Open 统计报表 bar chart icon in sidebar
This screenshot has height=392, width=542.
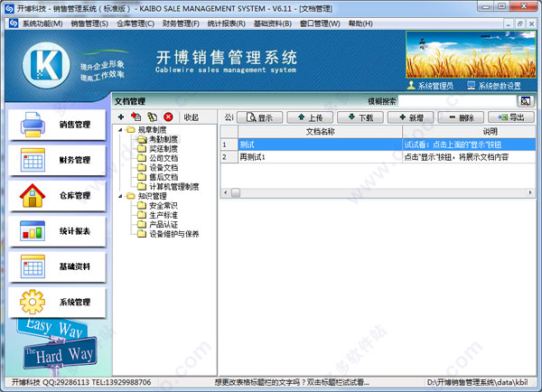[x=33, y=231]
